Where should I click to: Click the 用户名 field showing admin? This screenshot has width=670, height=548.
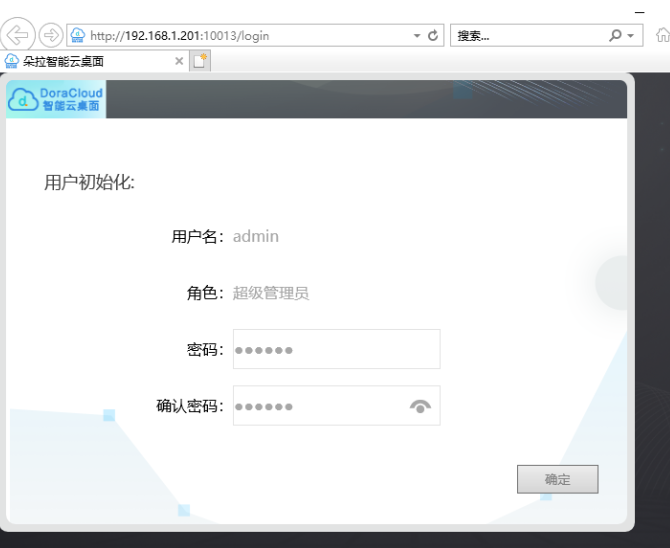[x=256, y=236]
